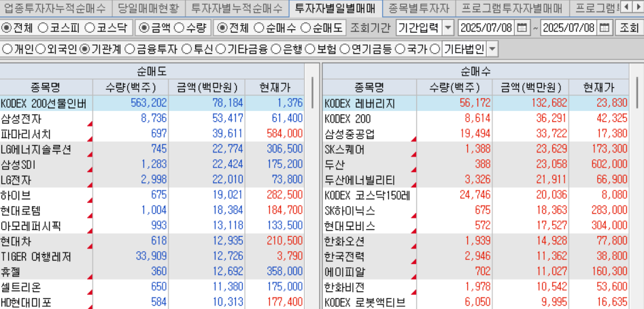Click the 조회 search button
Viewport: 644px width, 309px height.
point(629,28)
